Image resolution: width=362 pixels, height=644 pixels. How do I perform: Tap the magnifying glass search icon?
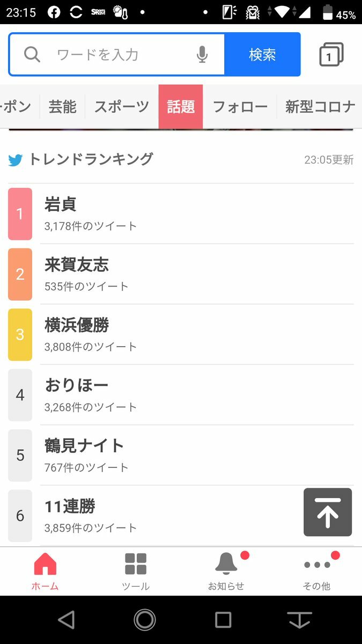[32, 54]
